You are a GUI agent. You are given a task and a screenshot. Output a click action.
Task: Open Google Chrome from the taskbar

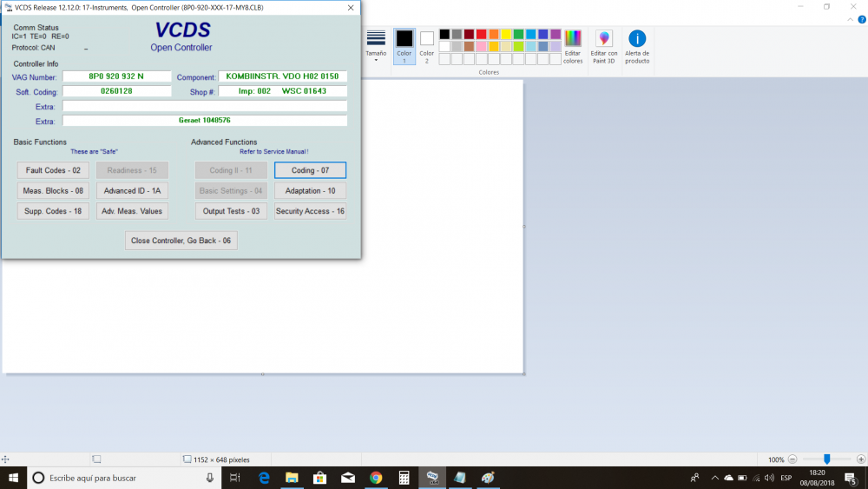[x=376, y=478]
